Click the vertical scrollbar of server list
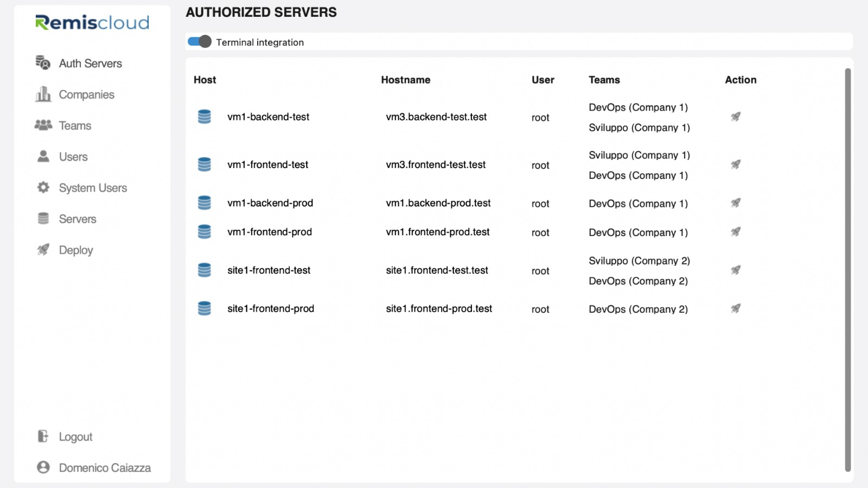Viewport: 868px width, 488px height. tap(847, 270)
